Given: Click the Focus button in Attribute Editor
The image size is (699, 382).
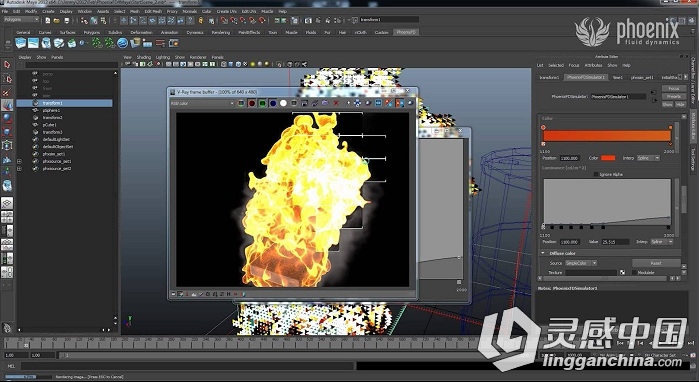Looking at the screenshot, I should (x=673, y=89).
